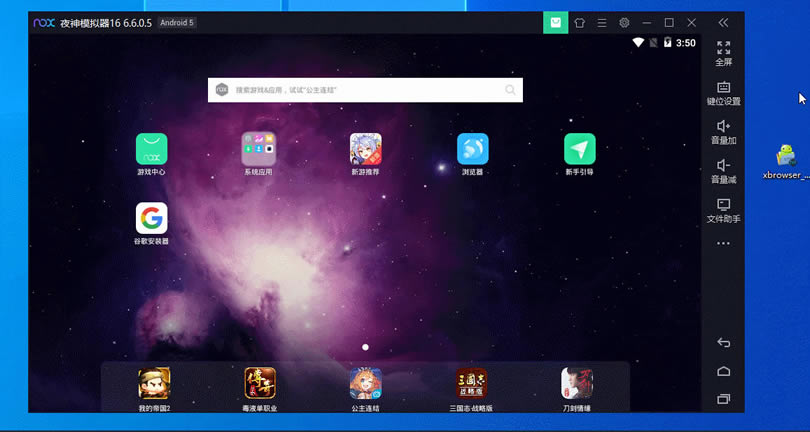Launch the 公主连结 game from the dock
Image resolution: width=810 pixels, height=432 pixels.
(365, 383)
